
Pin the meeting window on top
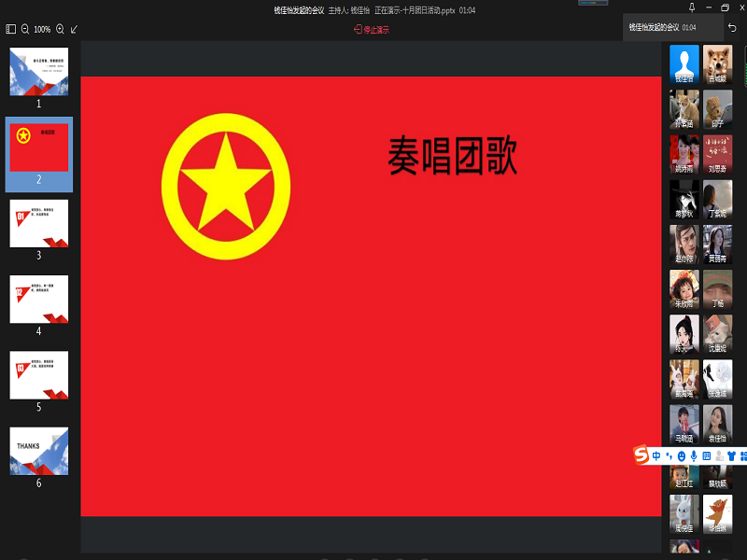692,7
